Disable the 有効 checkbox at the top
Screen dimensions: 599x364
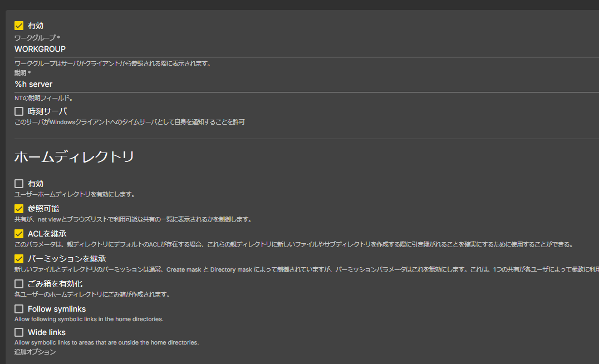[18, 24]
